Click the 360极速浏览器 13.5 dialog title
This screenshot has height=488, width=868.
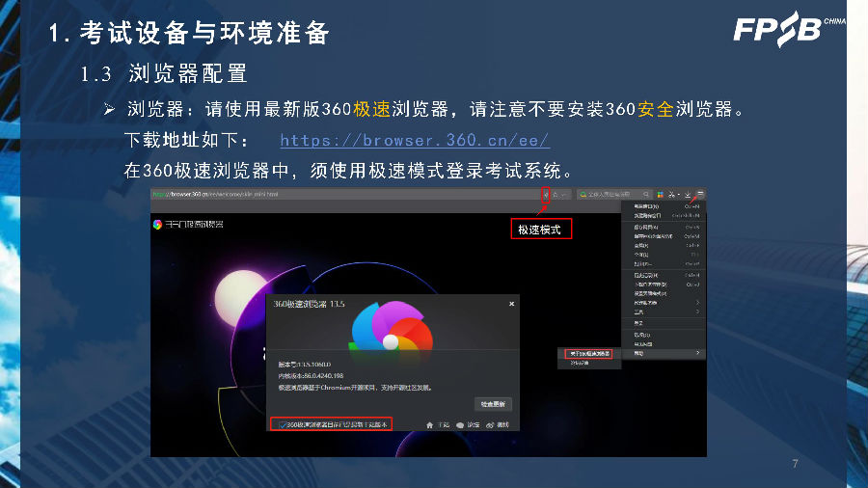(309, 304)
